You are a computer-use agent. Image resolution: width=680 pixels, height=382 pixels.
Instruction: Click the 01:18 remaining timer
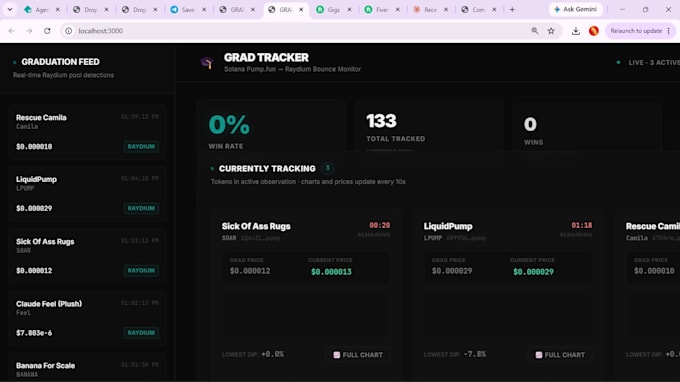pyautogui.click(x=582, y=225)
